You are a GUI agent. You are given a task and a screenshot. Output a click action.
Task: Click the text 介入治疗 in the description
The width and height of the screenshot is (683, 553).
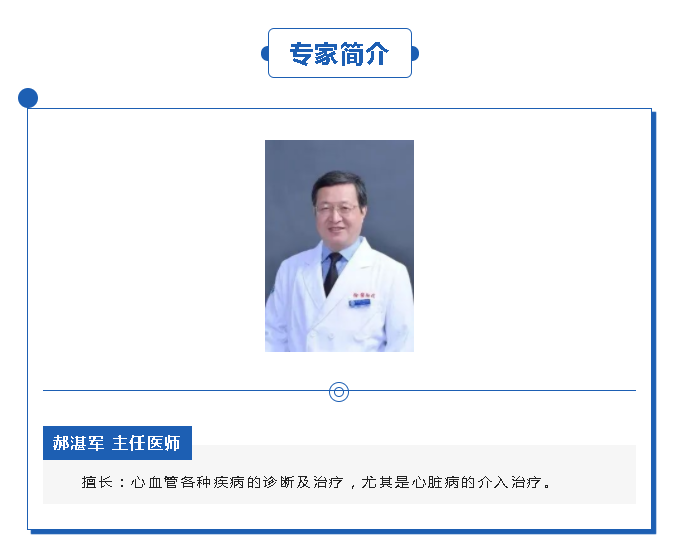[x=510, y=482]
